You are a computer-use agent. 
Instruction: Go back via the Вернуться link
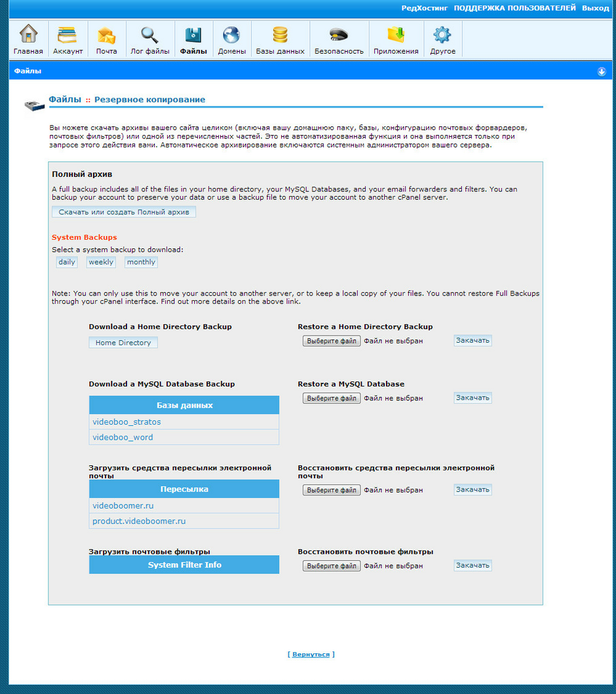pos(311,654)
